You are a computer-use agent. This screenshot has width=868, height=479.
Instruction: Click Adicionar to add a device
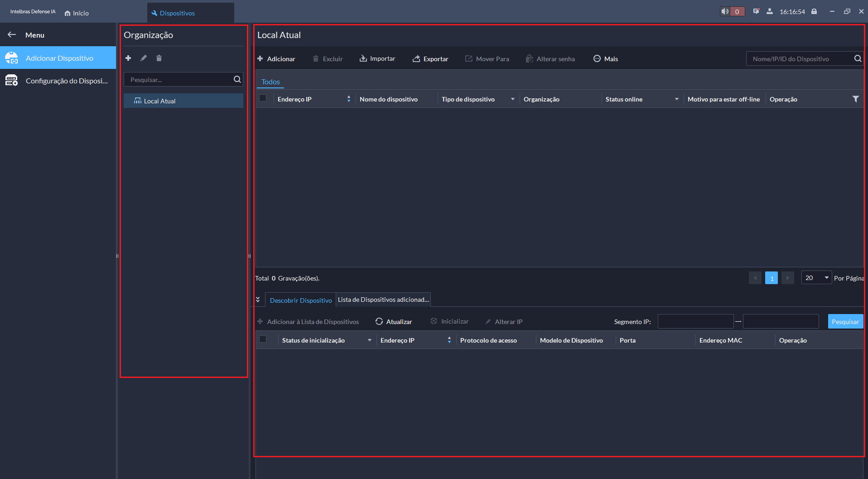point(276,59)
